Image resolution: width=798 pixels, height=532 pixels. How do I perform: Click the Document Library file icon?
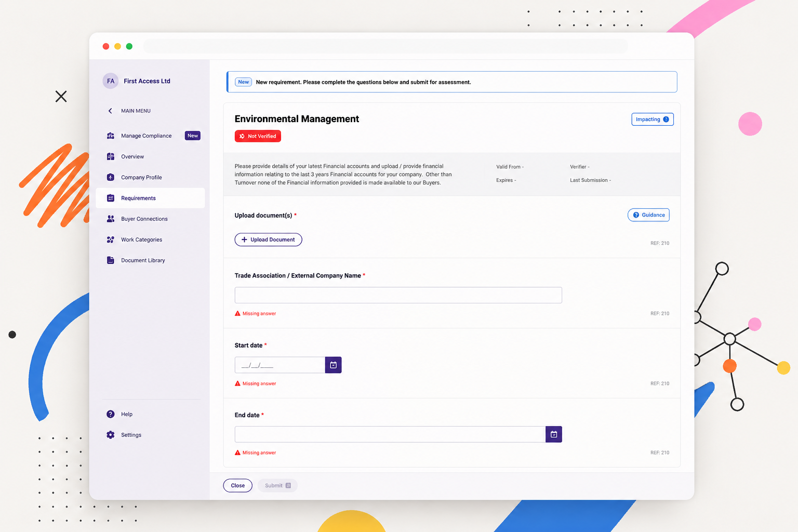click(x=111, y=260)
